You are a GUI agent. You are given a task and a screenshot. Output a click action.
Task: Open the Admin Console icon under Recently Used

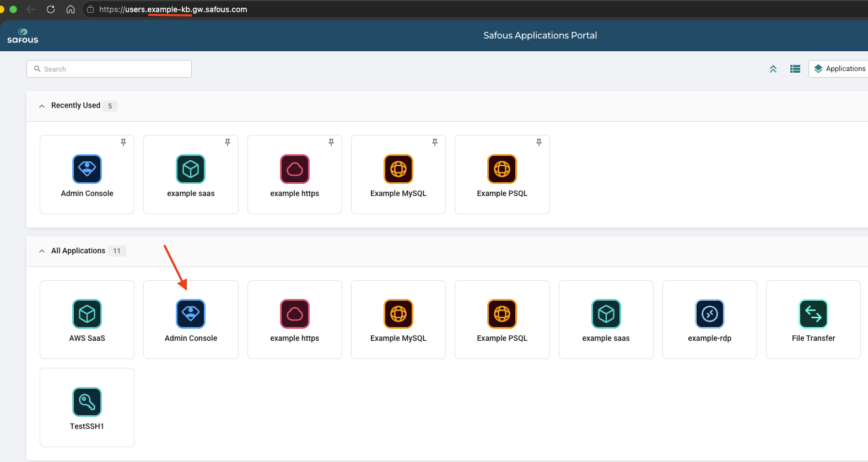point(87,169)
